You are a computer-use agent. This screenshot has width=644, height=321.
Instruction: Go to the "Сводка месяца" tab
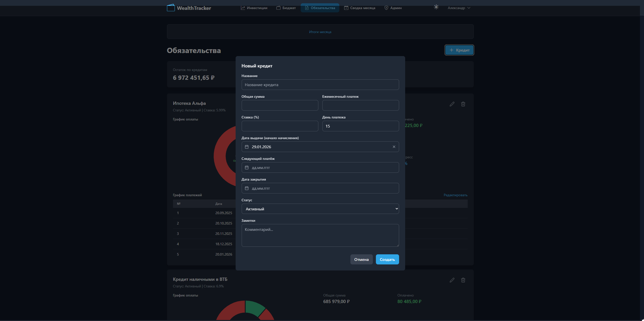click(359, 8)
